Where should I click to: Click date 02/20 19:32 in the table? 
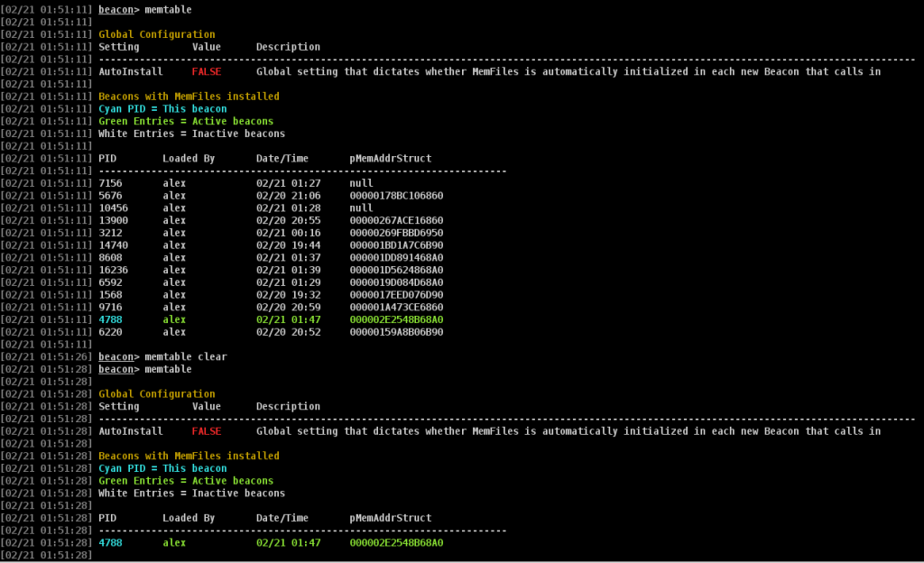click(x=288, y=294)
